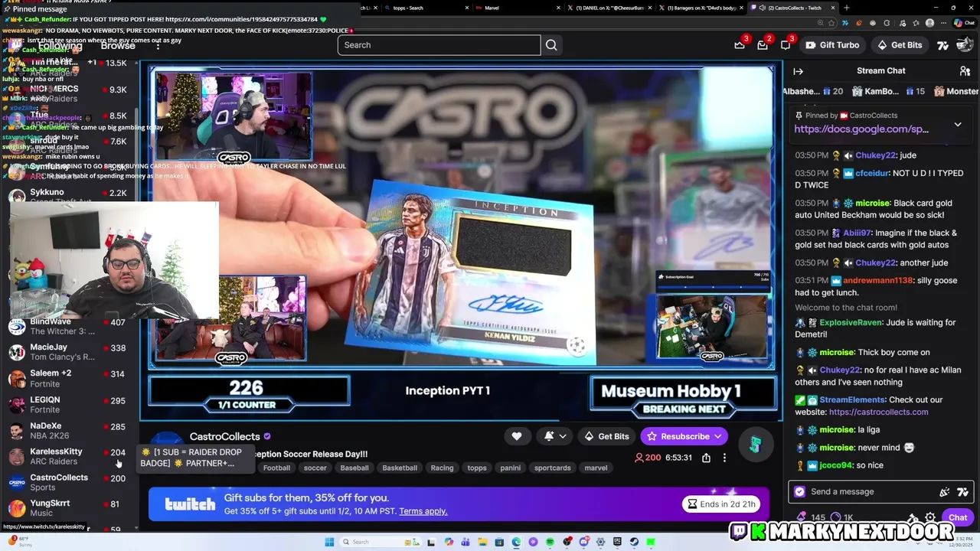Open Windows Start menu
This screenshot has width=980, height=551.
tap(329, 542)
